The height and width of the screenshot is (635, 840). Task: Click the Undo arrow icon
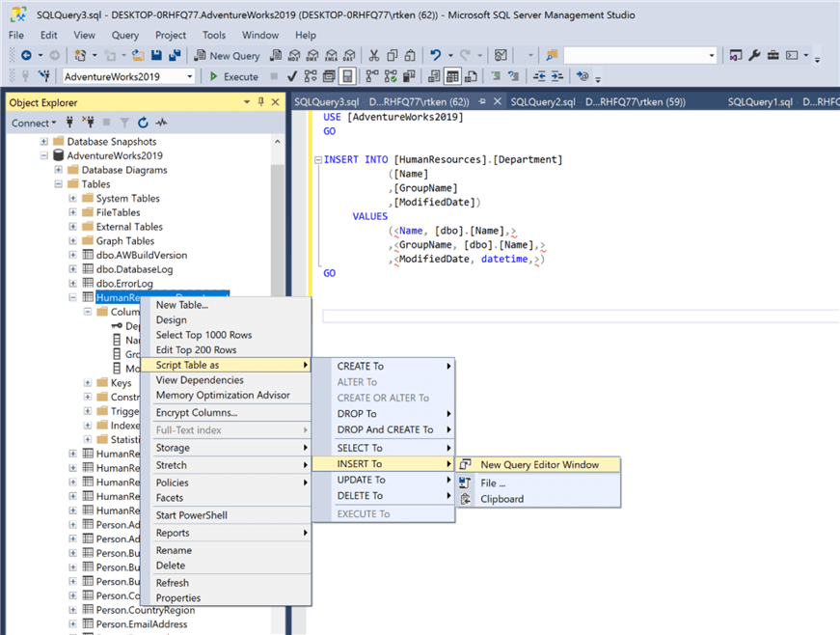(436, 55)
